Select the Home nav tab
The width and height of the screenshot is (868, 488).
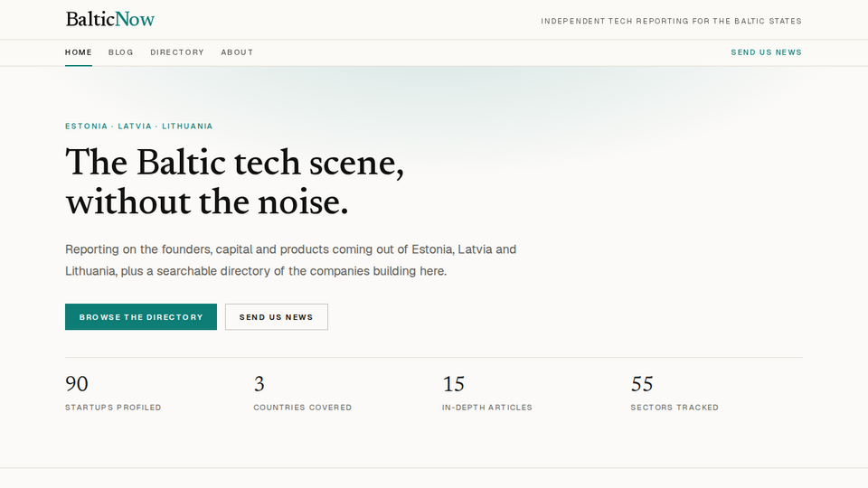click(79, 52)
